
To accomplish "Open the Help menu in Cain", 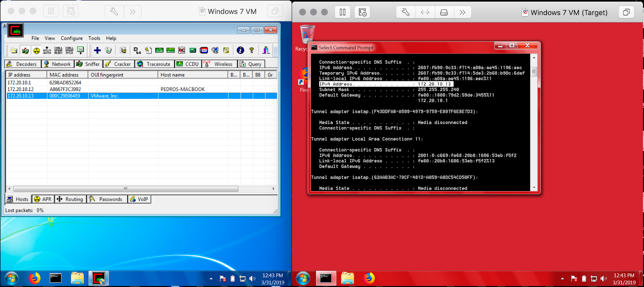I will (111, 38).
